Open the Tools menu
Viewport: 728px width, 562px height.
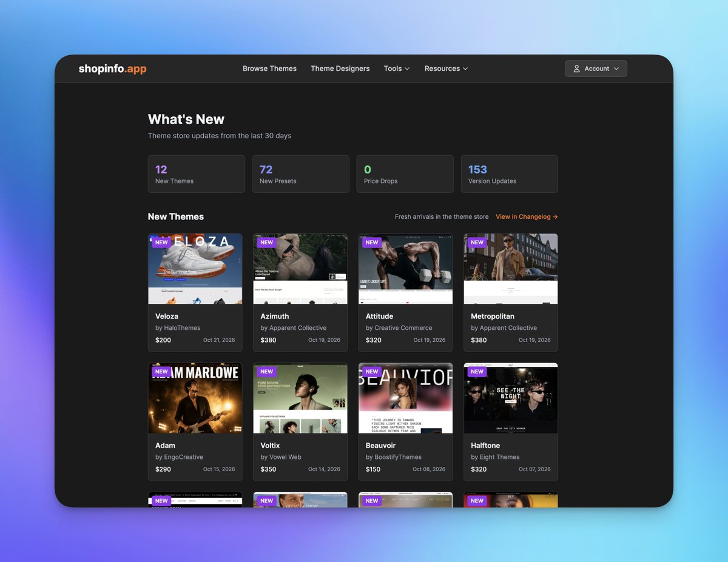click(397, 69)
